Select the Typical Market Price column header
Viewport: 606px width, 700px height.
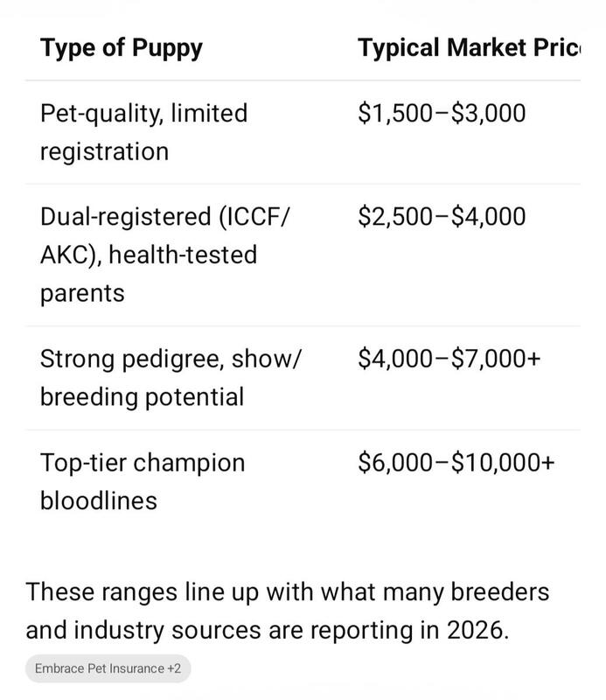469,48
